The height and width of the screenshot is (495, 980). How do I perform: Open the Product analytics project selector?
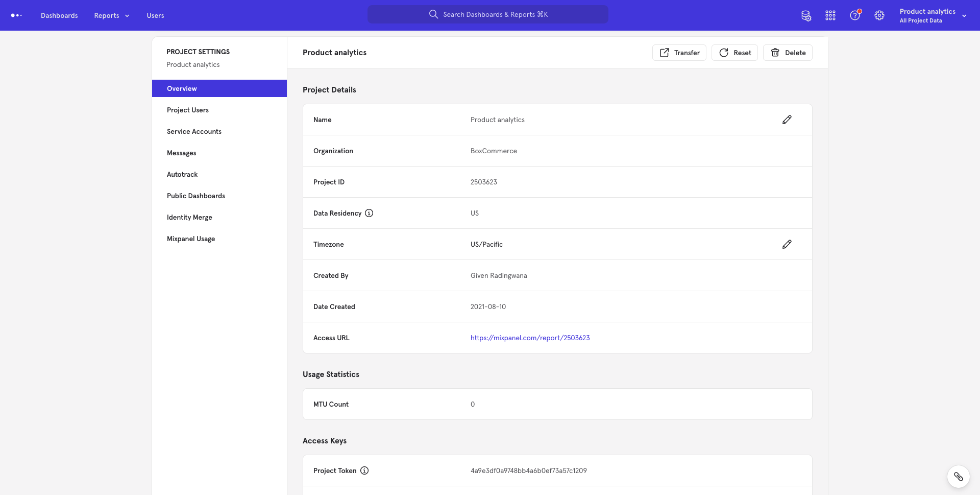tap(927, 11)
